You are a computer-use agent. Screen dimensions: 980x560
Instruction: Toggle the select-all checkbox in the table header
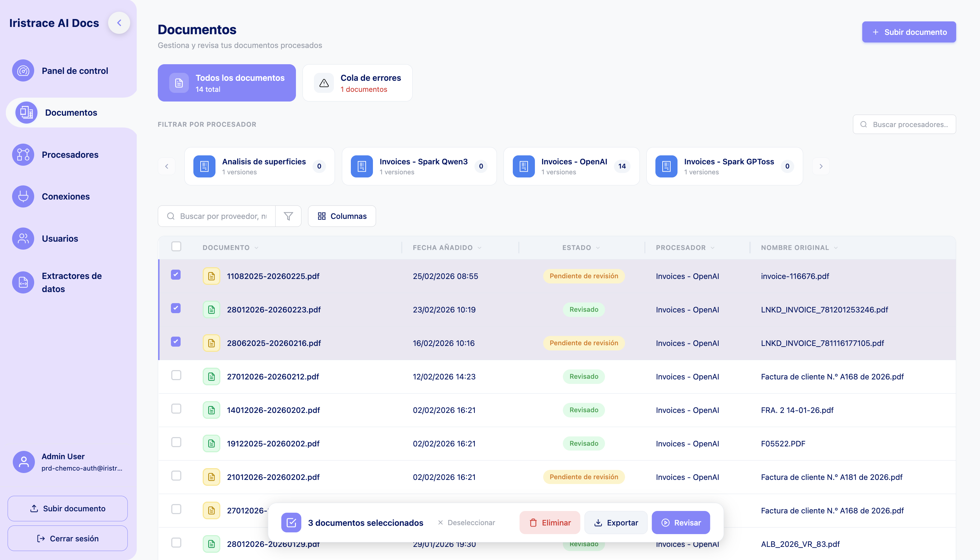[x=176, y=246]
